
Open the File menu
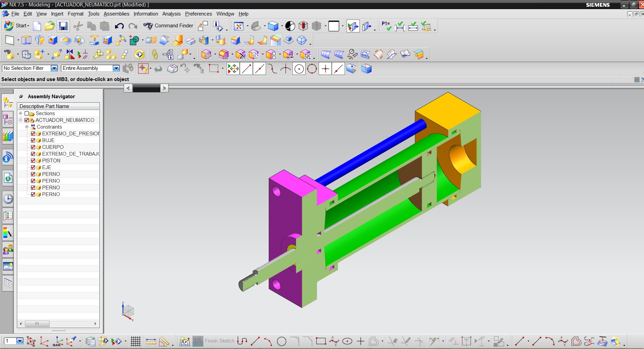click(x=15, y=14)
